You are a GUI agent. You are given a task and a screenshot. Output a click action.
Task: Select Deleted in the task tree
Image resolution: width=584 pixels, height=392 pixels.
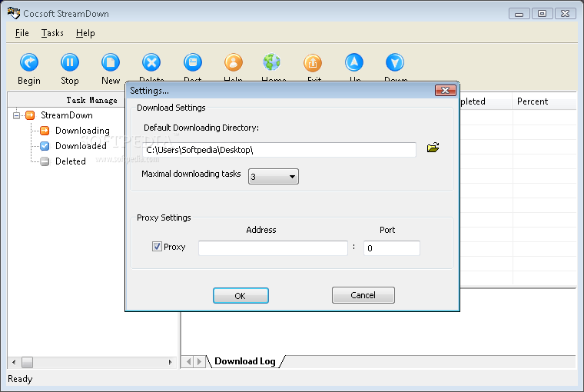pos(71,161)
